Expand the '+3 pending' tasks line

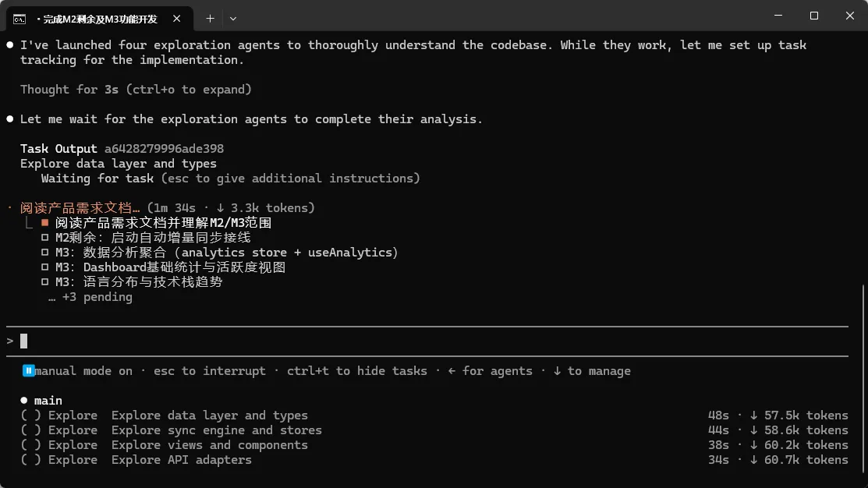click(x=90, y=297)
